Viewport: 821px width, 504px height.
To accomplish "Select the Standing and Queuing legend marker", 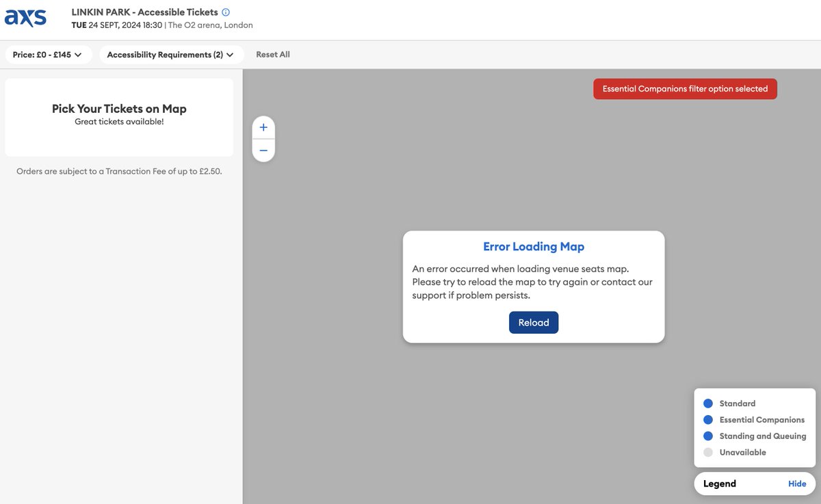I will coord(708,436).
